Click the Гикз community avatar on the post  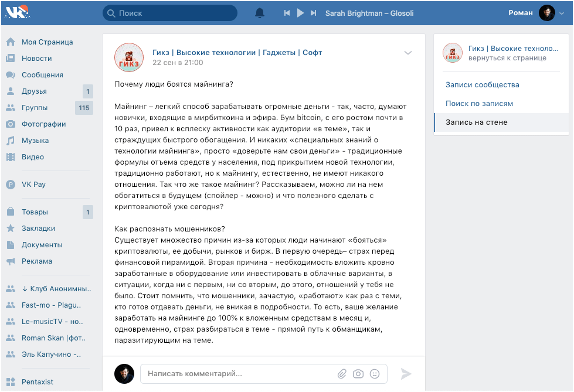tap(129, 57)
